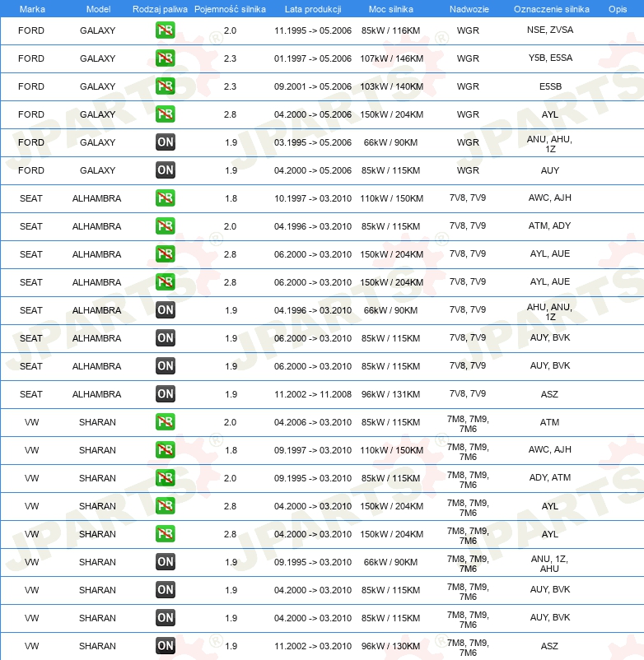
Task: Select power value 96kW / 131KM
Action: click(391, 394)
